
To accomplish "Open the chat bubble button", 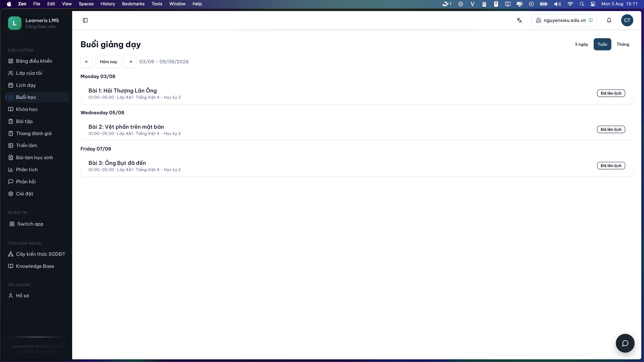I will (625, 343).
